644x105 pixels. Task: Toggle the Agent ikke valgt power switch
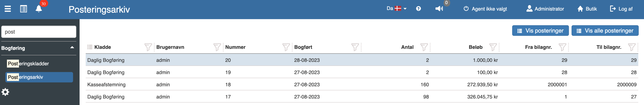pyautogui.click(x=466, y=9)
